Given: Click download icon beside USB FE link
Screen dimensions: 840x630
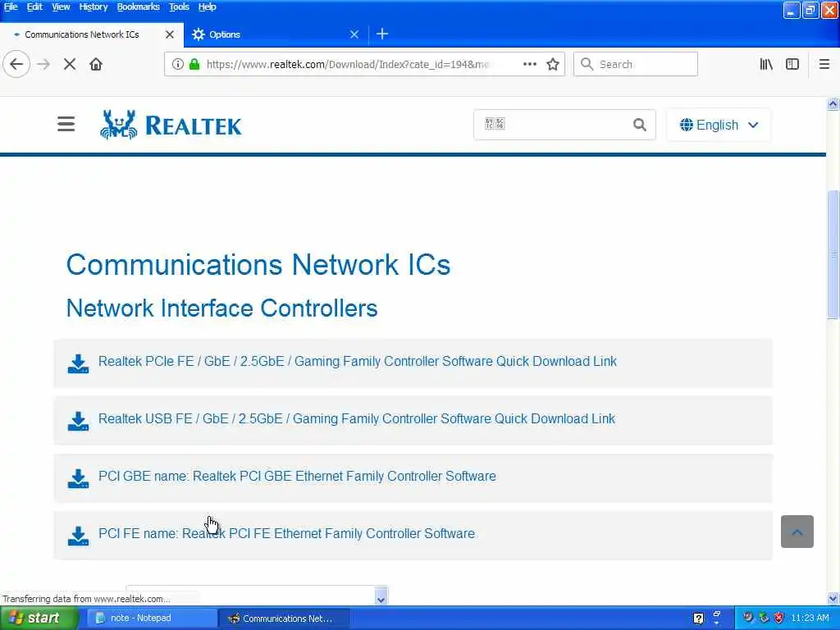Looking at the screenshot, I should coord(78,421).
